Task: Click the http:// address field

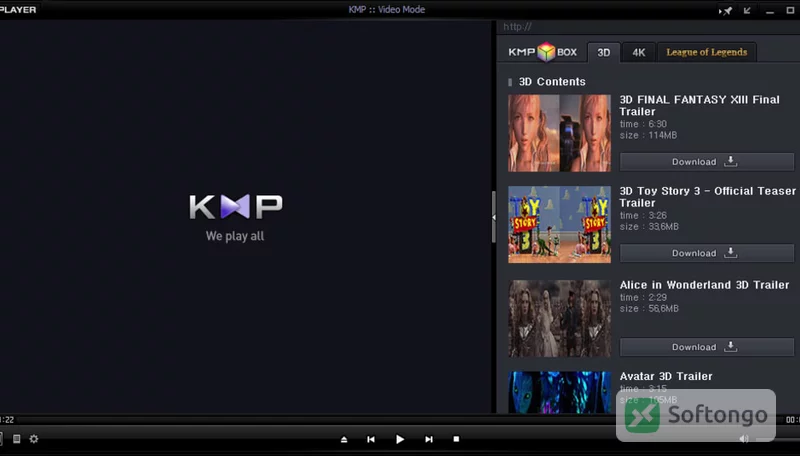Action: coord(648,27)
